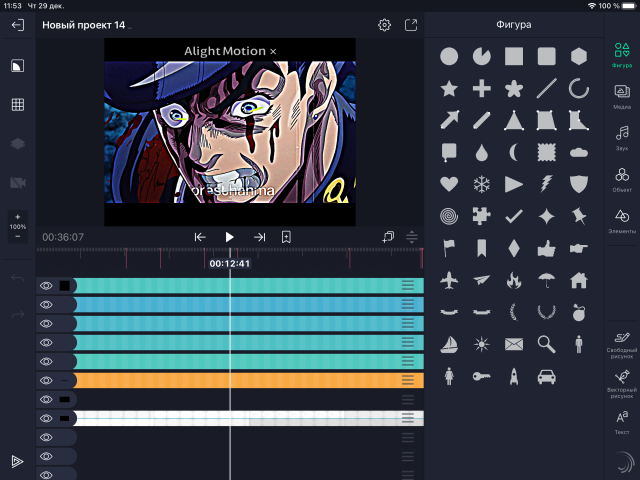Open the Фигура shapes tab
The width and height of the screenshot is (640, 480).
point(622,55)
